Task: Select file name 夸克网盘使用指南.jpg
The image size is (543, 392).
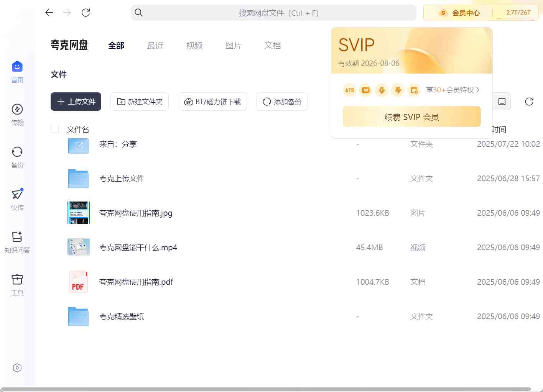Action: point(136,213)
